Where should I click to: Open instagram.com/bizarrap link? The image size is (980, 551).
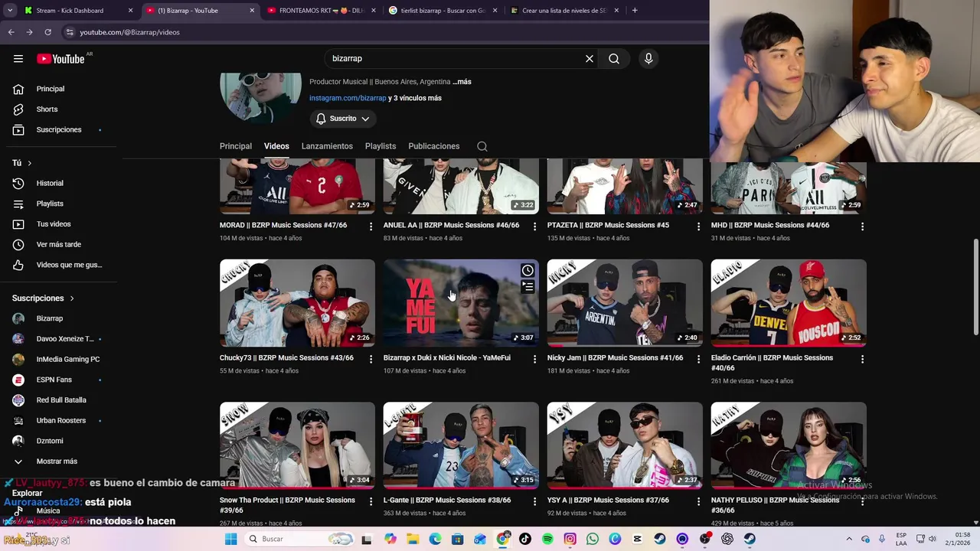(x=348, y=98)
